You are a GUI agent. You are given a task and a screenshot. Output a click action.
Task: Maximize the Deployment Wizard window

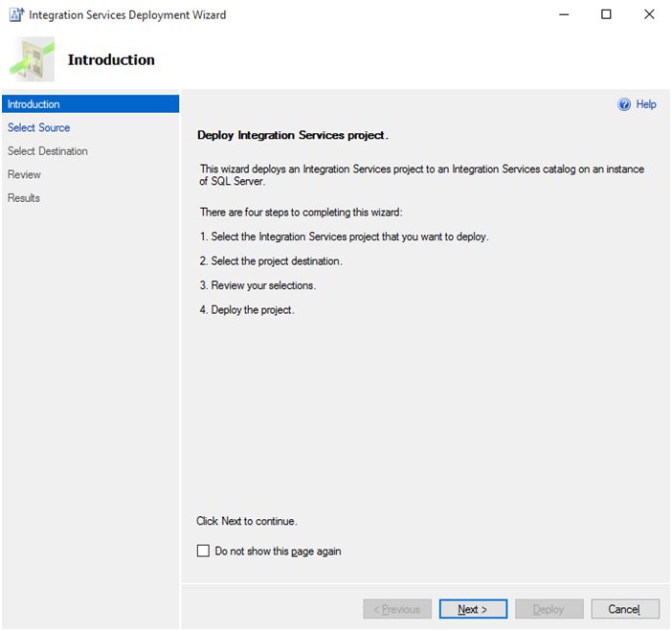coord(606,14)
